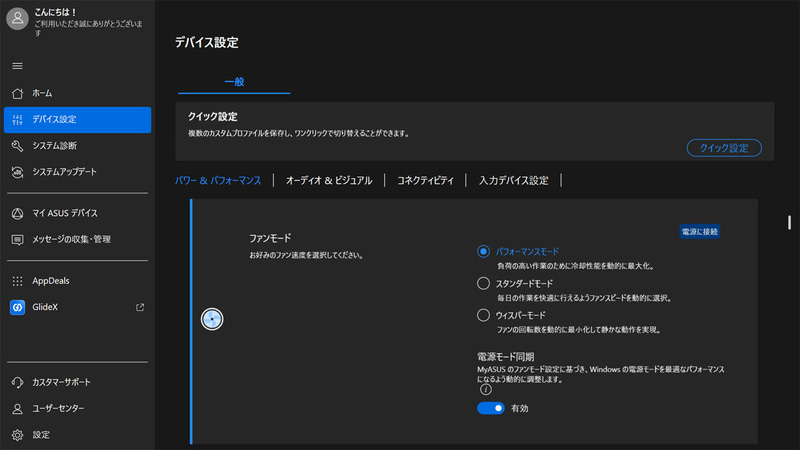Open ユーザーセンター in the sidebar
This screenshot has width=800, height=450.
(x=78, y=409)
